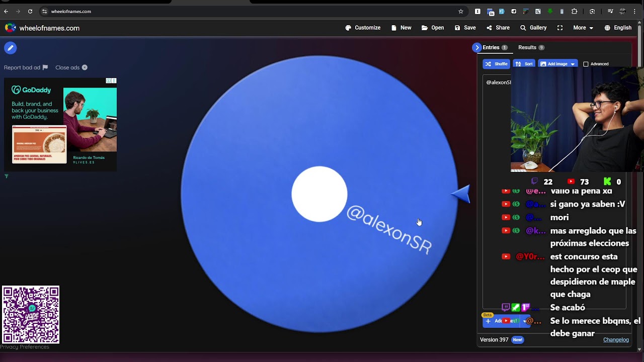Click the screenshot lens icon in toolbar
Image resolution: width=644 pixels, height=362 pixels.
592,11
